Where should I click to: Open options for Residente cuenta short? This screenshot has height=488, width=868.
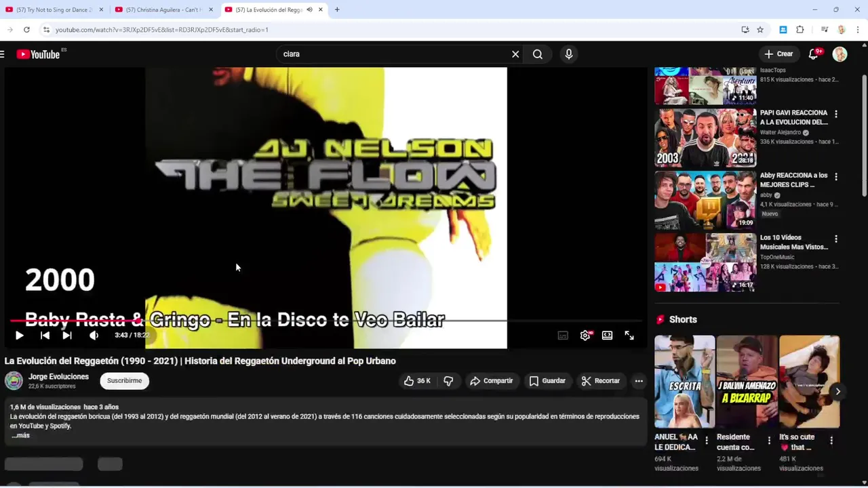pyautogui.click(x=769, y=441)
